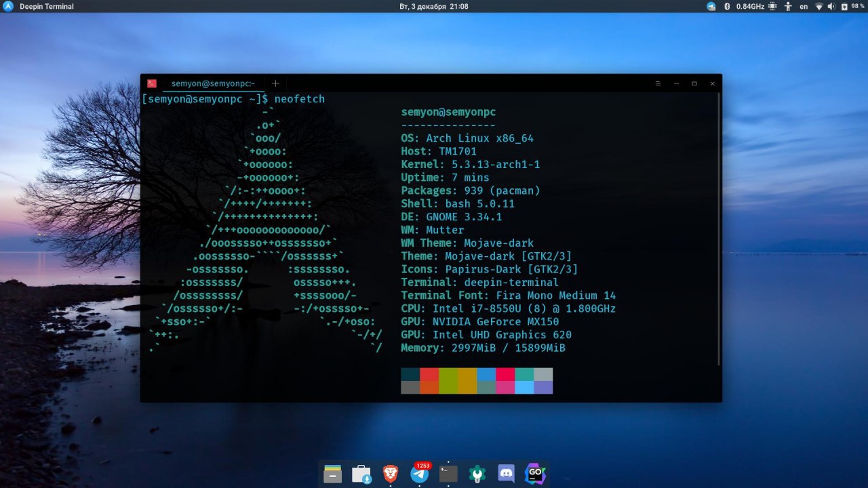This screenshot has width=868, height=488.
Task: Switch the 'en' keyboard layout indicator
Action: point(804,6)
